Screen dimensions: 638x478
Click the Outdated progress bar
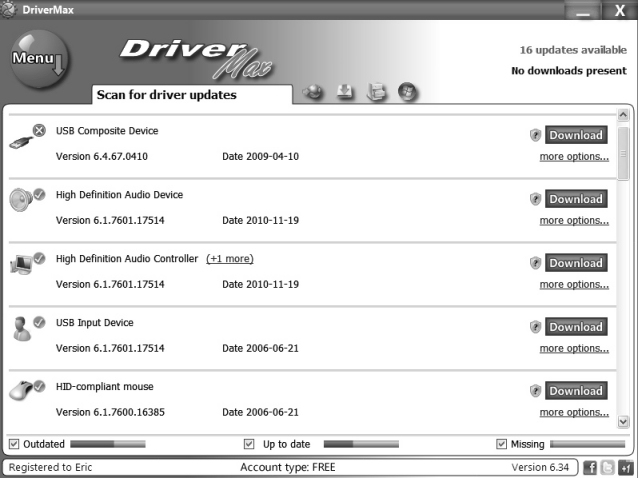click(x=108, y=444)
